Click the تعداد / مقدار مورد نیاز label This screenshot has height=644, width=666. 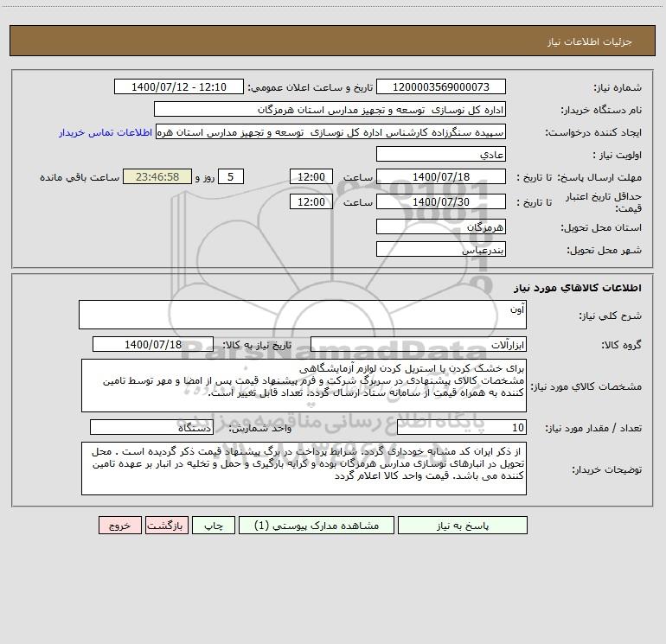point(593,429)
